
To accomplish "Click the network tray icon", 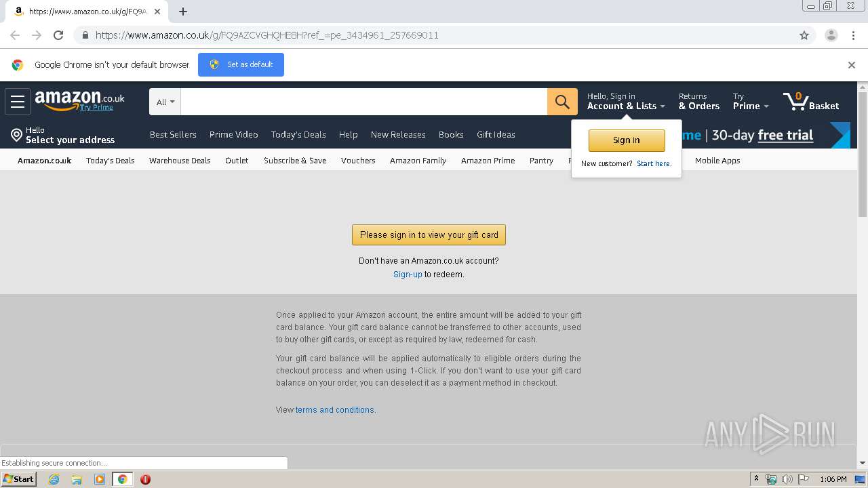I will (x=771, y=479).
